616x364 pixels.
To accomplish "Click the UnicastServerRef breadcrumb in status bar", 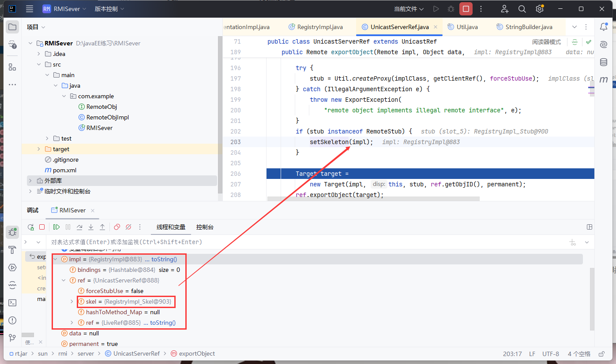I will (x=136, y=353).
